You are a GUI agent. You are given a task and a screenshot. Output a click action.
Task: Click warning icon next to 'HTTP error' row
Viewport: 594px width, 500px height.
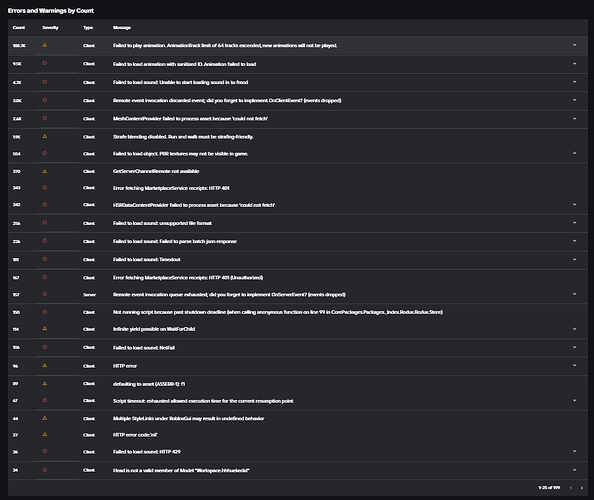click(45, 366)
